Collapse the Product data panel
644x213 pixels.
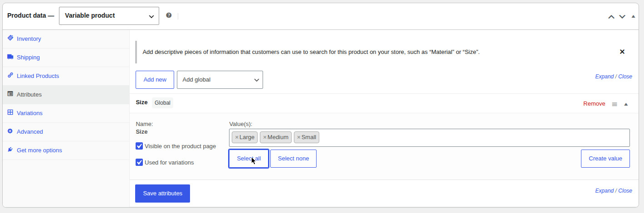pos(634,16)
